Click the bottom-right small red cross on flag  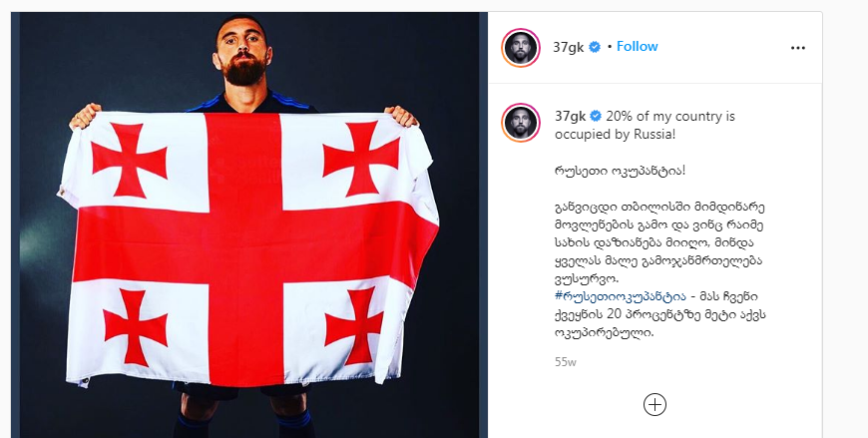(x=354, y=325)
